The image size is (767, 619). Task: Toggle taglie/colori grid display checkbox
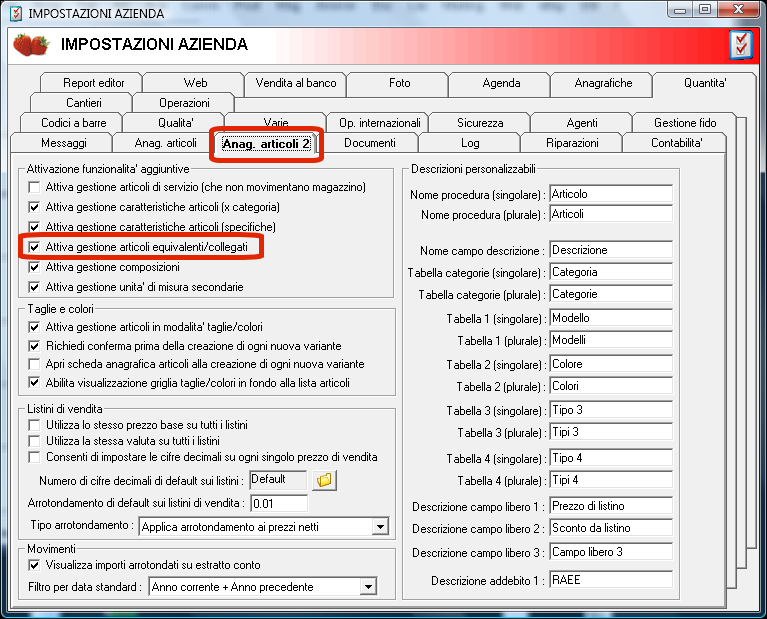[x=34, y=383]
